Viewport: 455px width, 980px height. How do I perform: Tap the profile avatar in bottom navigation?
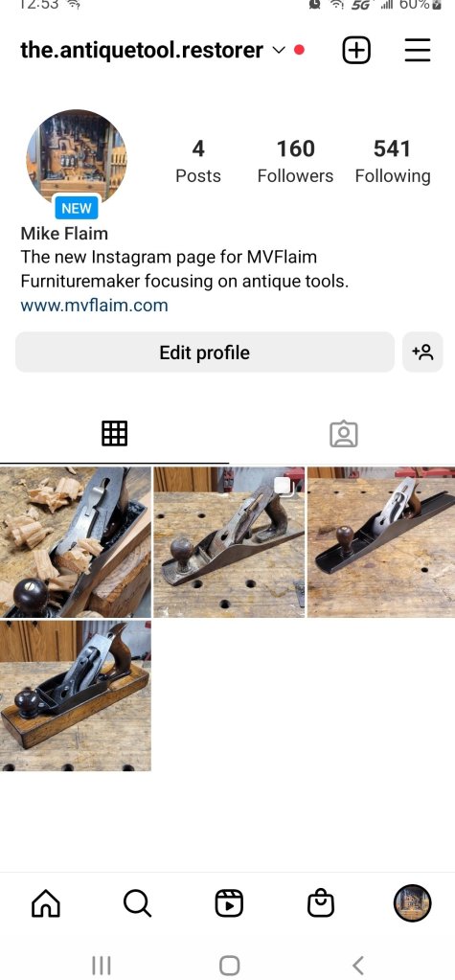point(412,903)
